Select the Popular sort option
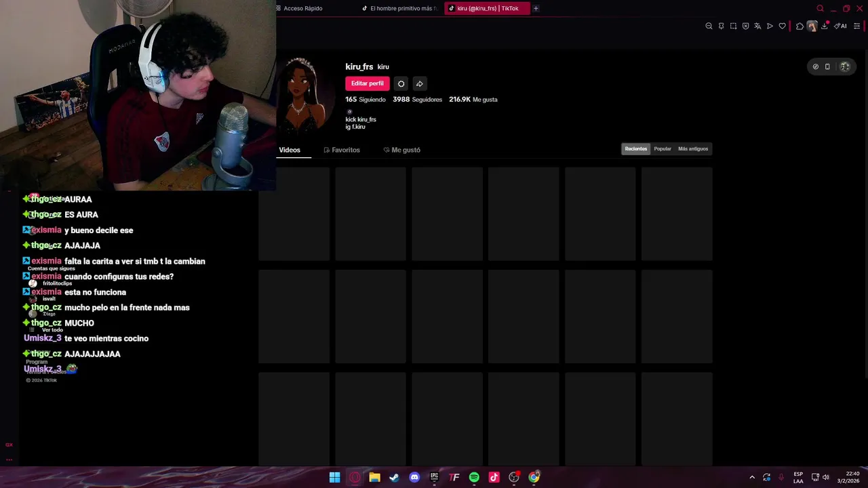This screenshot has width=868, height=488. click(663, 149)
